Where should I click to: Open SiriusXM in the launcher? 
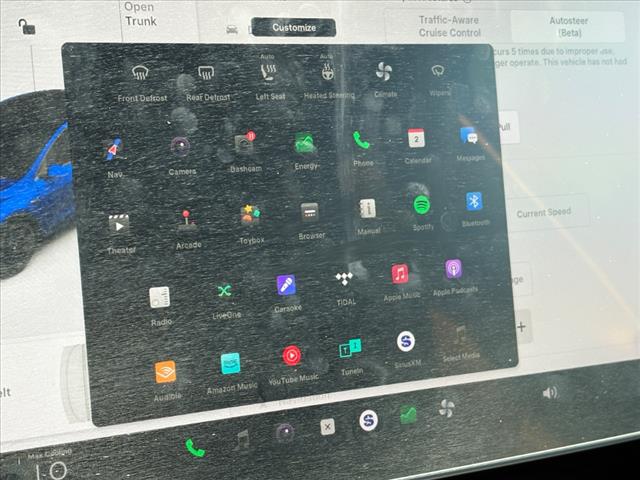coord(407,349)
